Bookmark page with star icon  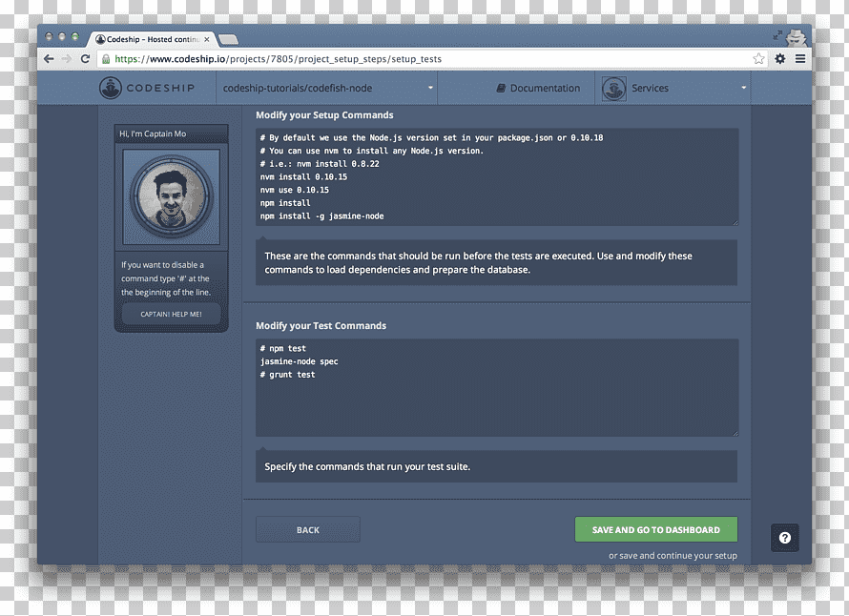tap(758, 58)
